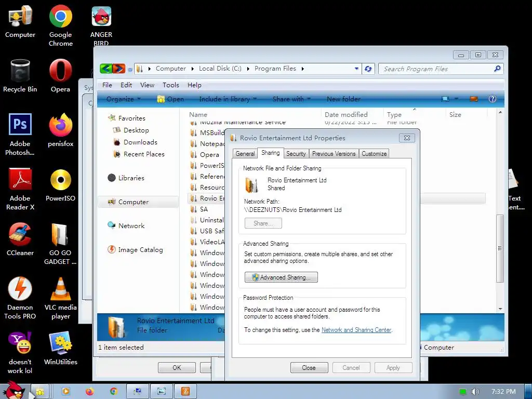The width and height of the screenshot is (532, 399).
Task: Open the media player taskbar icon
Action: 66,391
